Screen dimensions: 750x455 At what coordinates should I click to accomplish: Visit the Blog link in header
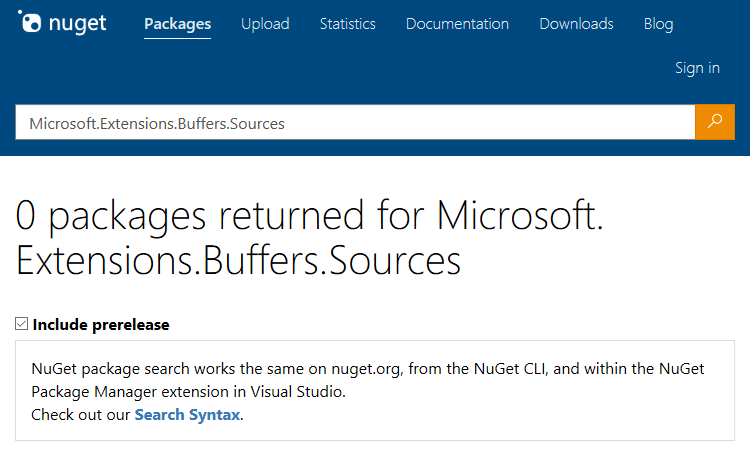click(659, 24)
